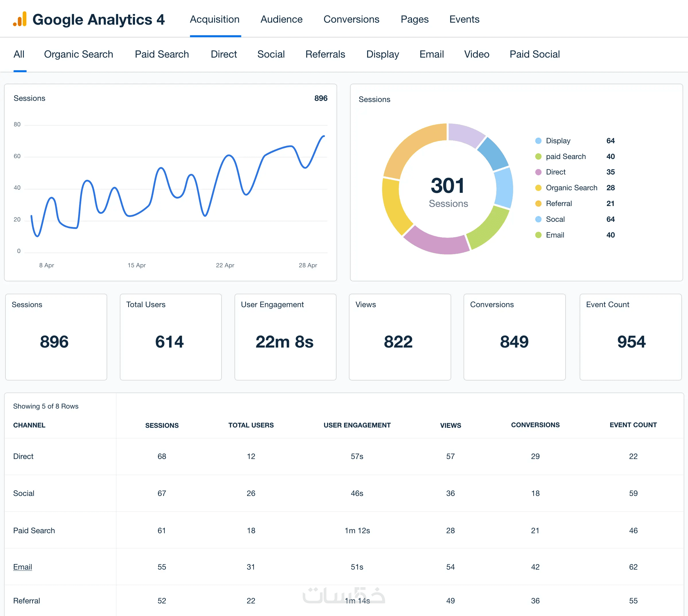Switch to the Conversions tab
The image size is (688, 616).
(x=351, y=19)
